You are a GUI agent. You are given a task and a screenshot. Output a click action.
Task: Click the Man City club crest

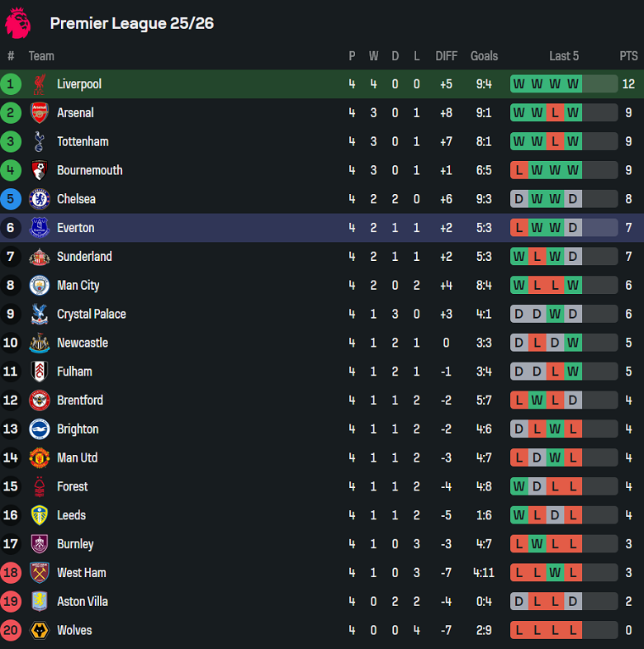coord(39,286)
